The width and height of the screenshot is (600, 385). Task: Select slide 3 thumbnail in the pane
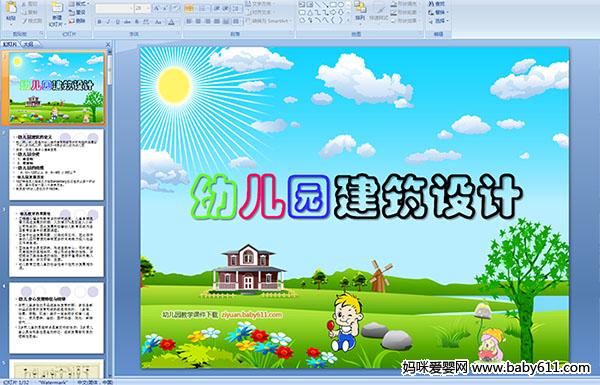(x=56, y=241)
